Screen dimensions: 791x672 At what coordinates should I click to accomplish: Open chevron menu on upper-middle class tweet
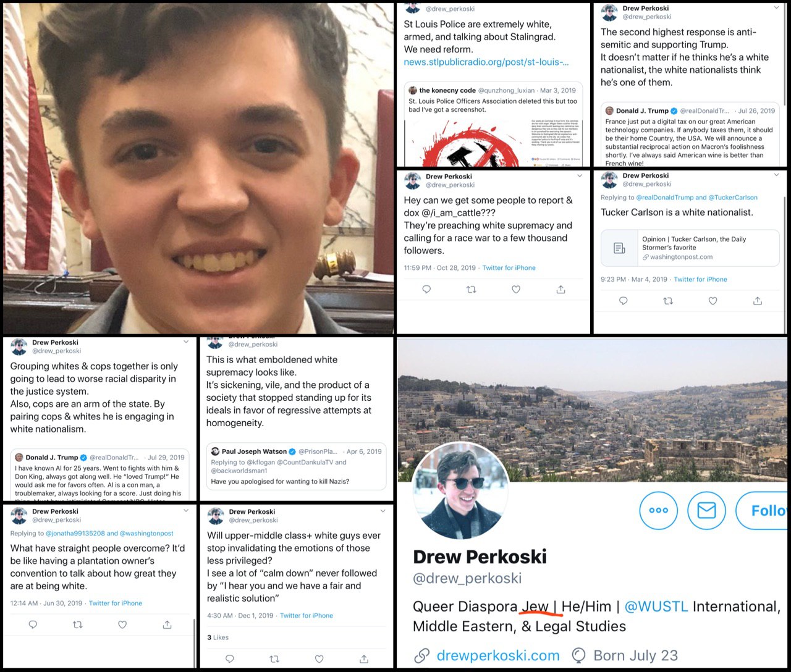[383, 511]
